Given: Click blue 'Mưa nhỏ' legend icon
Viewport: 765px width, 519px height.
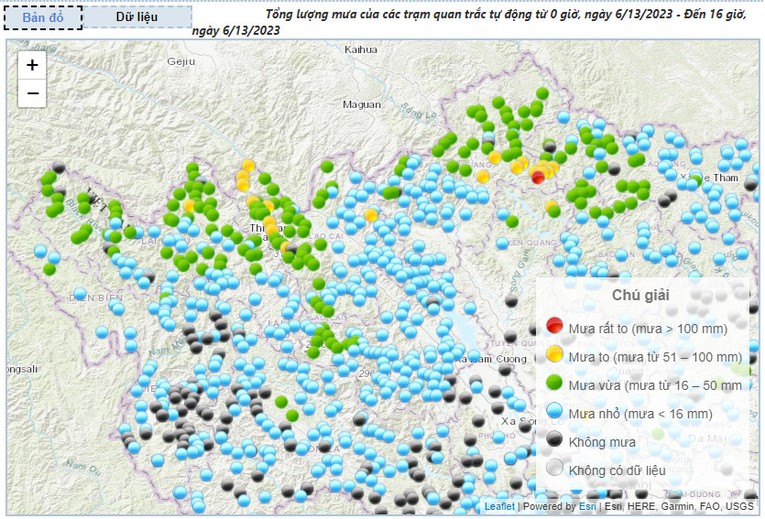Looking at the screenshot, I should pos(554,413).
